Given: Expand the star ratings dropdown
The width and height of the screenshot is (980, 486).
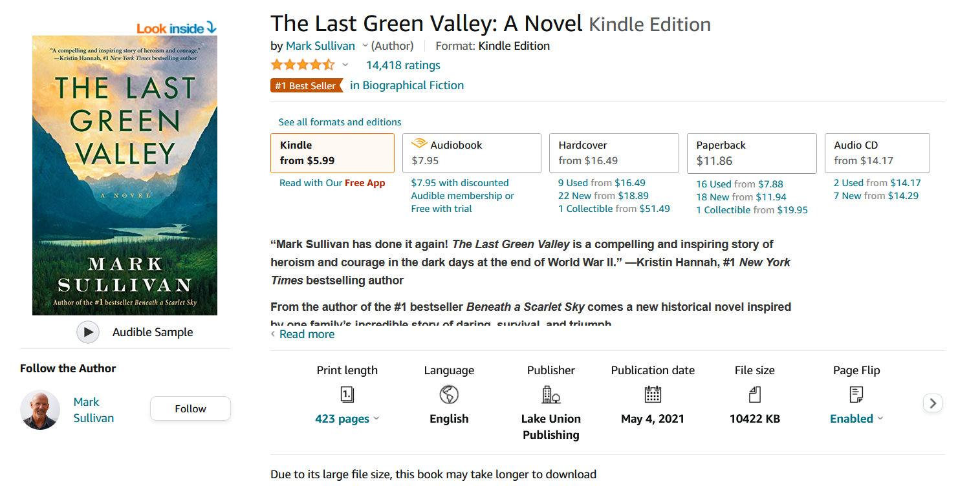Looking at the screenshot, I should click(x=345, y=65).
